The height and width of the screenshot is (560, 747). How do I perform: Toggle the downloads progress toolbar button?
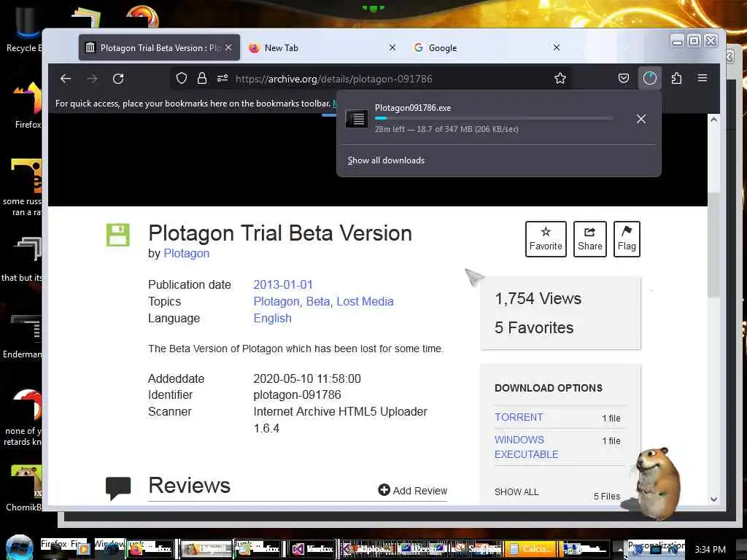point(650,79)
